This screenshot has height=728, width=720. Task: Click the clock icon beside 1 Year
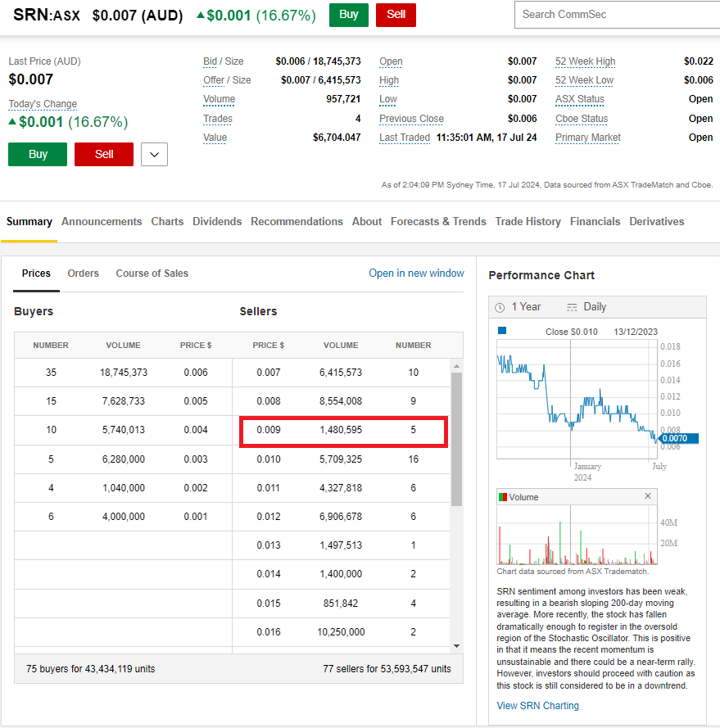[500, 307]
